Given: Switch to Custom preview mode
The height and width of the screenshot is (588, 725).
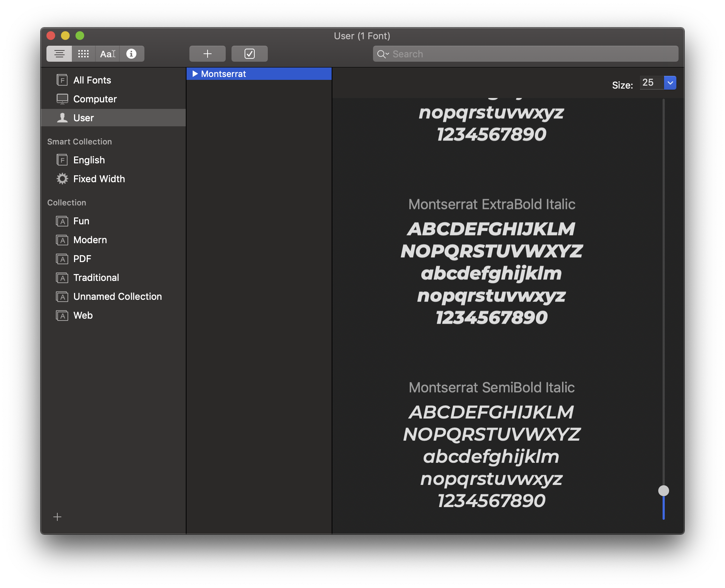Looking at the screenshot, I should 107,54.
